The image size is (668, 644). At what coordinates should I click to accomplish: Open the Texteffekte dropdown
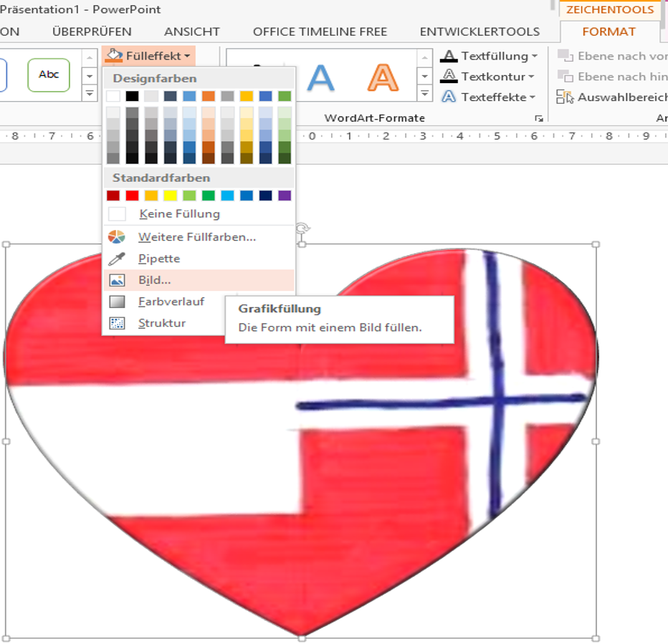[532, 97]
